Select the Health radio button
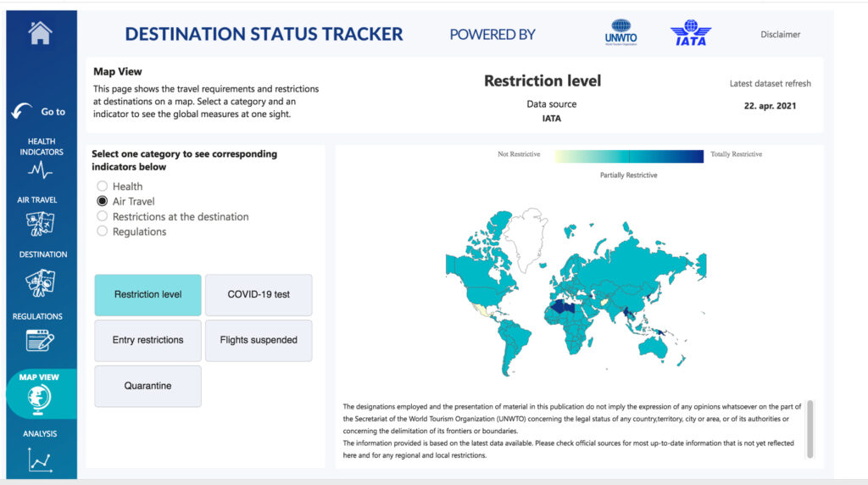 pyautogui.click(x=102, y=186)
